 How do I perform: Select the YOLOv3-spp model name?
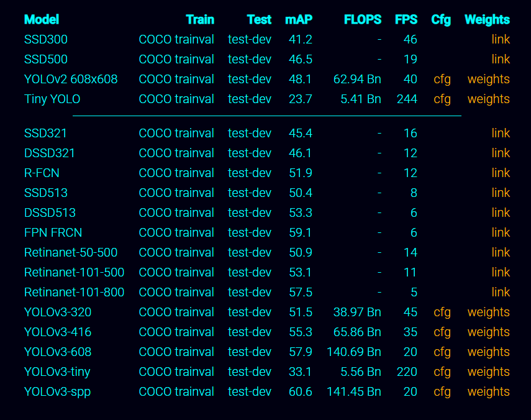pos(58,393)
